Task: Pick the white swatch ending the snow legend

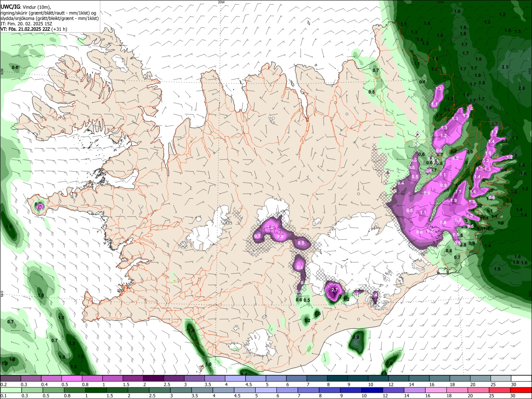Action: (521, 379)
